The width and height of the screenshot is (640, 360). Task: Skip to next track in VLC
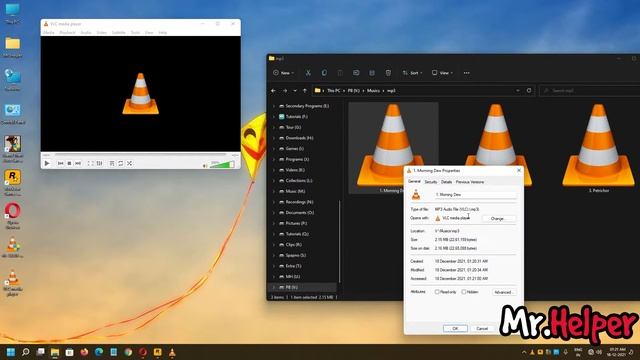tap(78, 163)
